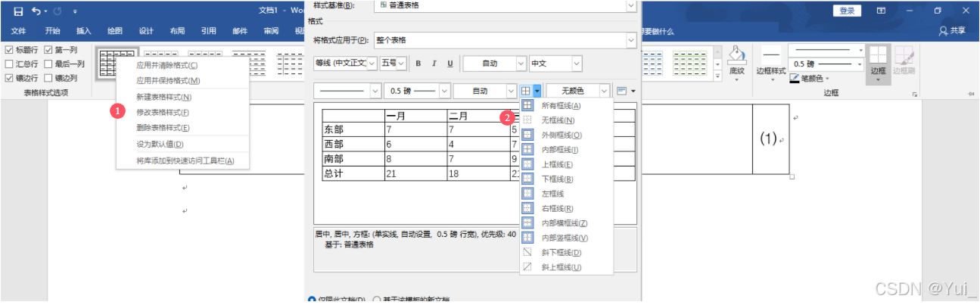Expand the borders icon dropdown arrow
980x305 pixels.
point(537,91)
